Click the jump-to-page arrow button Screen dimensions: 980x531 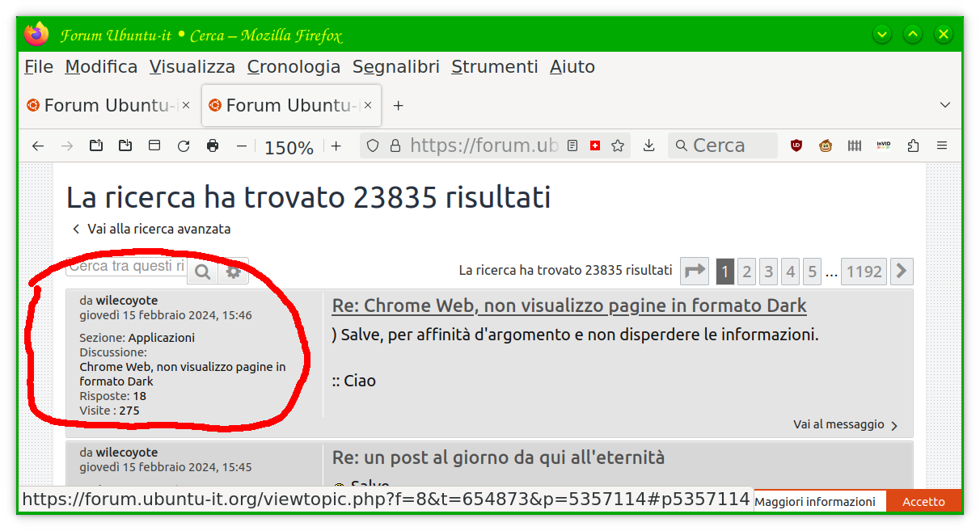(695, 272)
